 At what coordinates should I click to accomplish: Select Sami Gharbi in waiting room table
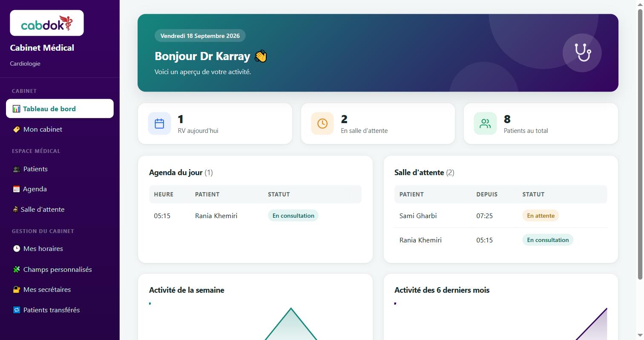click(418, 216)
